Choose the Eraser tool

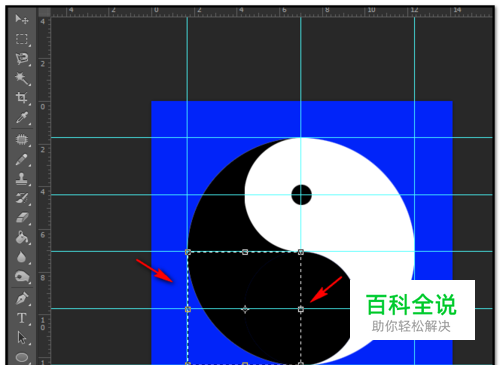22,218
